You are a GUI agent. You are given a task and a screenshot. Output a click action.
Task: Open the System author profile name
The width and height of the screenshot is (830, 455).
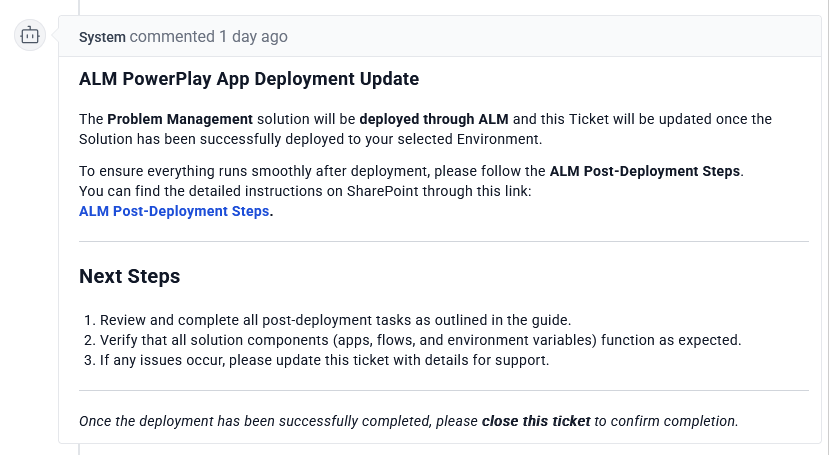(102, 37)
